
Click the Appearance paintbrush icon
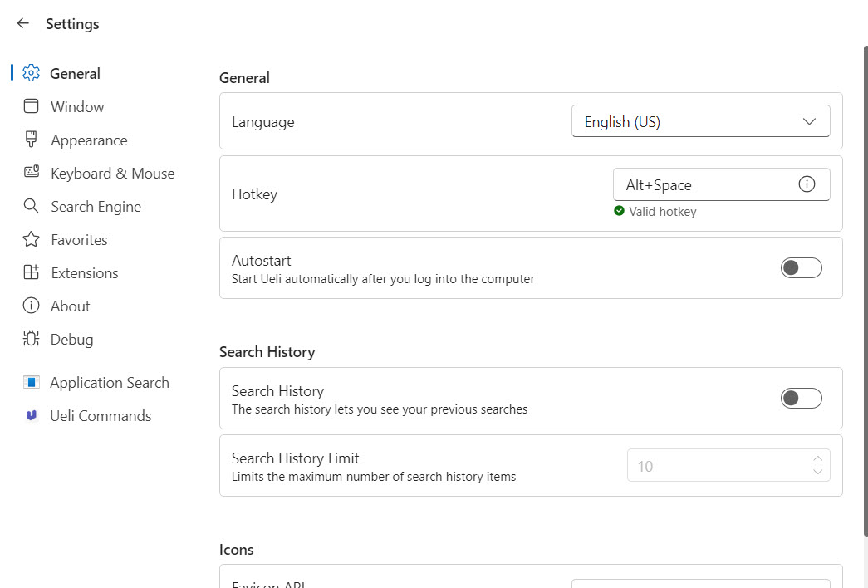point(31,140)
